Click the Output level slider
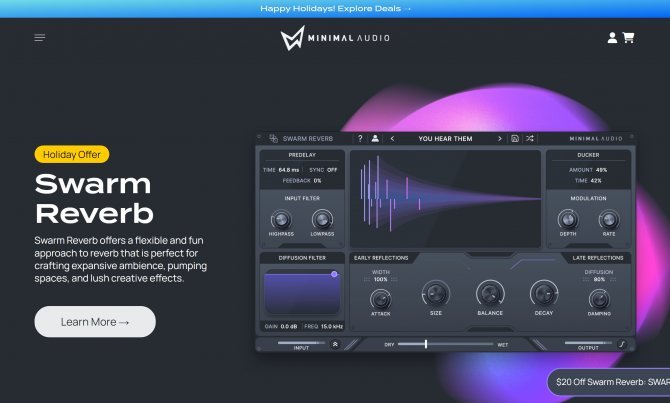 [x=588, y=343]
